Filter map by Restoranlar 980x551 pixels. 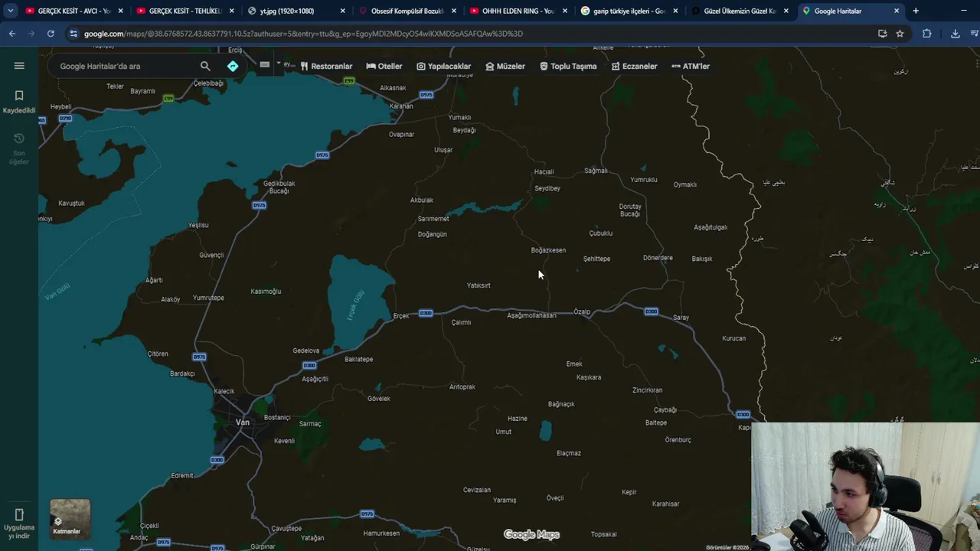click(326, 67)
